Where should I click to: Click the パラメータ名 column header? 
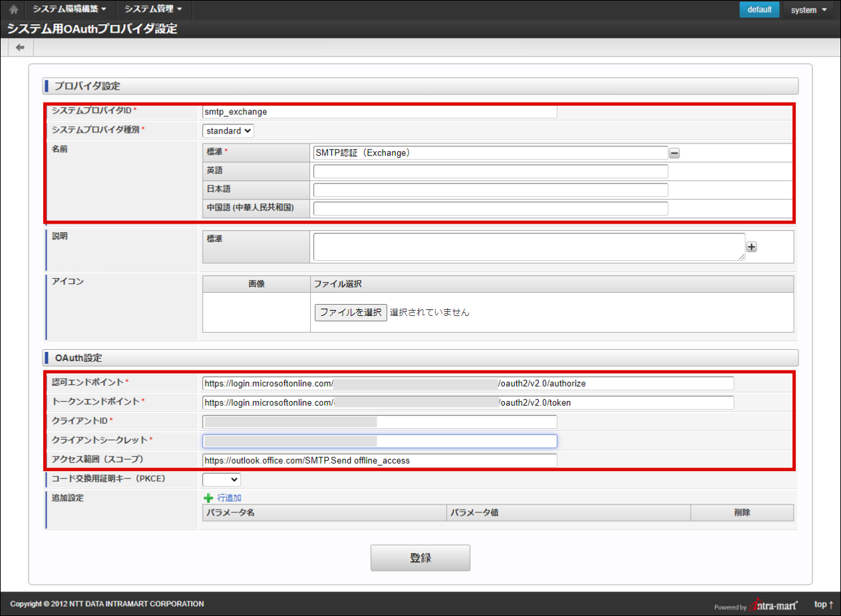[x=325, y=512]
